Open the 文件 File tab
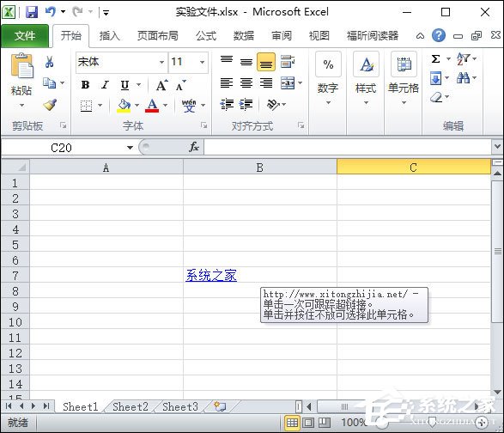This screenshot has height=433, width=504. tap(25, 36)
